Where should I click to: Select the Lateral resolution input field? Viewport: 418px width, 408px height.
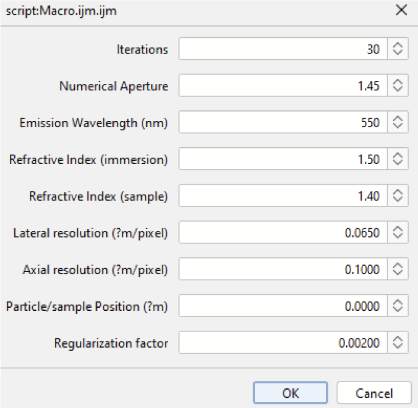(283, 232)
